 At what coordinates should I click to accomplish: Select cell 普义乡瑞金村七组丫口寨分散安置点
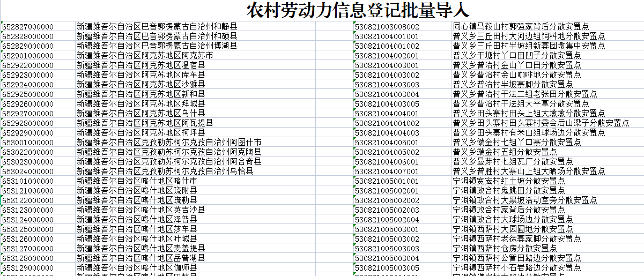coord(547,143)
